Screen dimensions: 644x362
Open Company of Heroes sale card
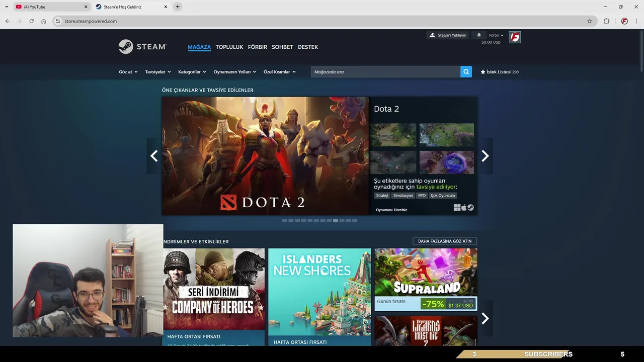(214, 297)
